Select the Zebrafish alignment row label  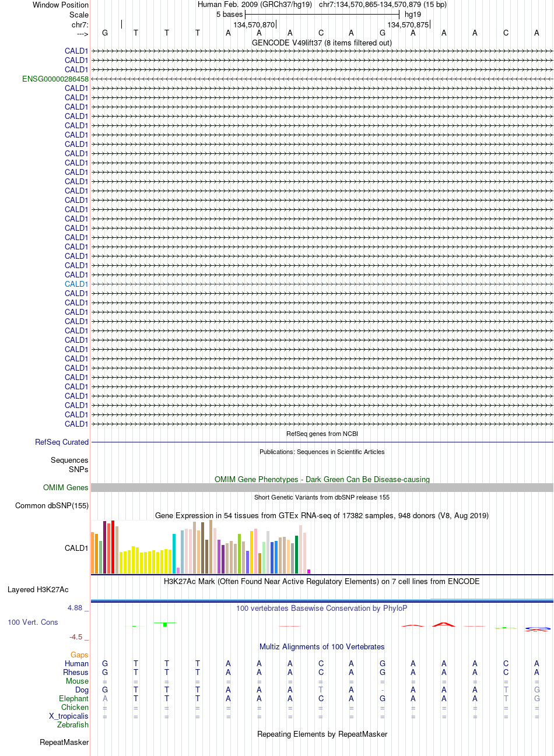pos(73,725)
